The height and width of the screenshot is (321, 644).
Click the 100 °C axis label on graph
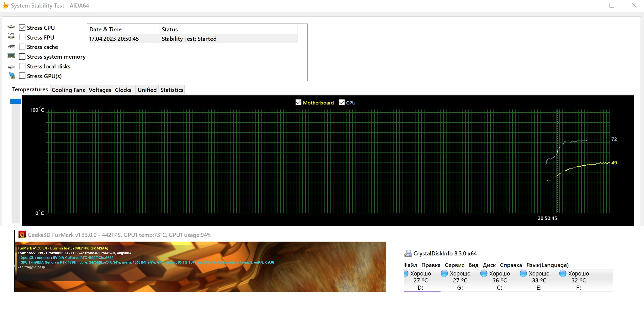click(37, 110)
